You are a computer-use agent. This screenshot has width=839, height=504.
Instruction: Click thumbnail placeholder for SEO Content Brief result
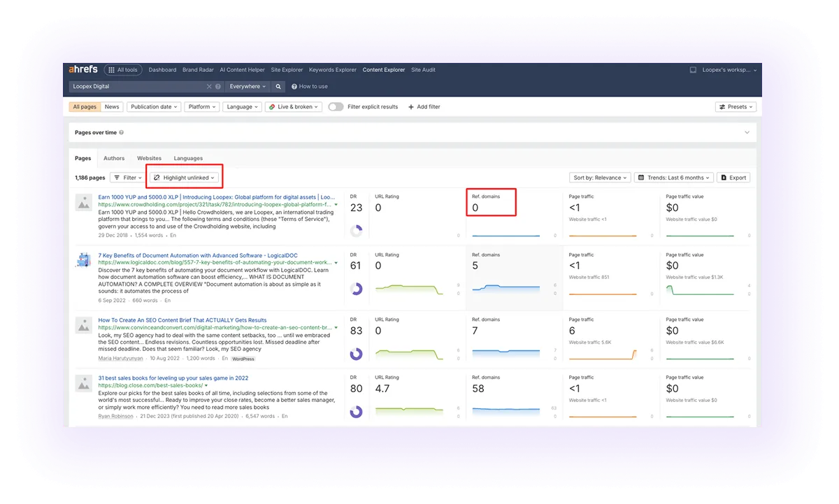(84, 325)
